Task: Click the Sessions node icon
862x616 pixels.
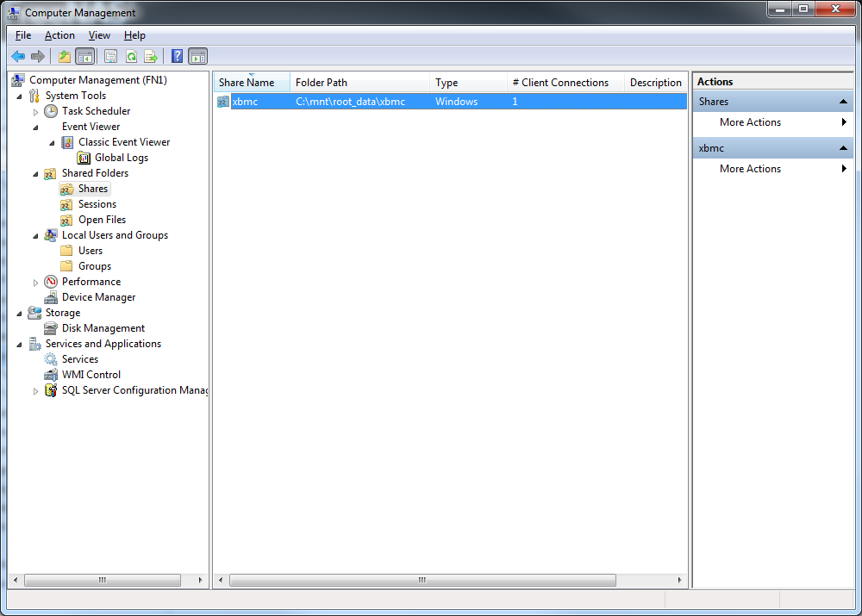Action: pyautogui.click(x=66, y=204)
